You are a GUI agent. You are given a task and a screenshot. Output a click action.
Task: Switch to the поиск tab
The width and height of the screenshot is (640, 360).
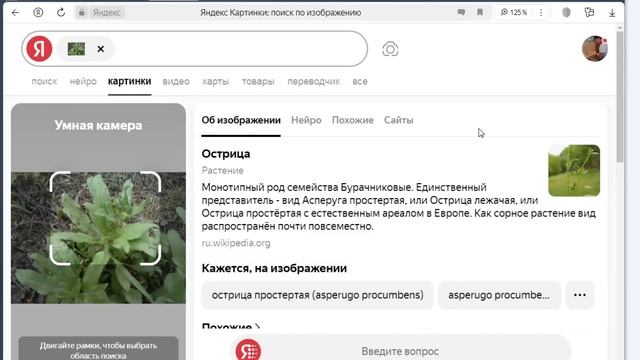44,82
